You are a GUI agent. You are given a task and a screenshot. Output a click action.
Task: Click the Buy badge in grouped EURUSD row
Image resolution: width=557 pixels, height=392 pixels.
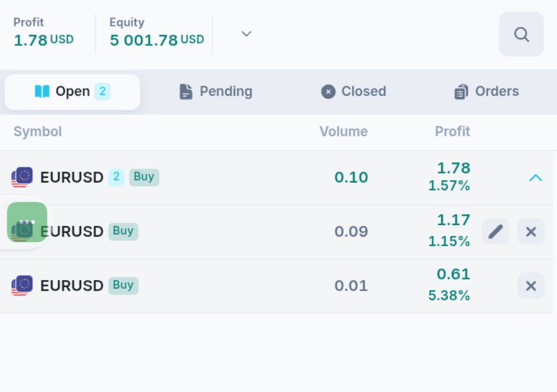[144, 177]
